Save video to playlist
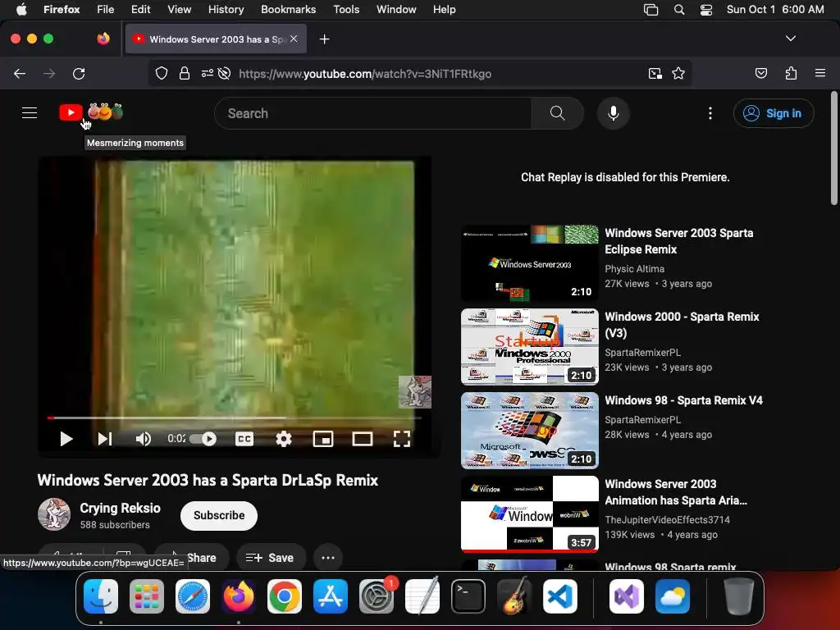 (x=271, y=558)
